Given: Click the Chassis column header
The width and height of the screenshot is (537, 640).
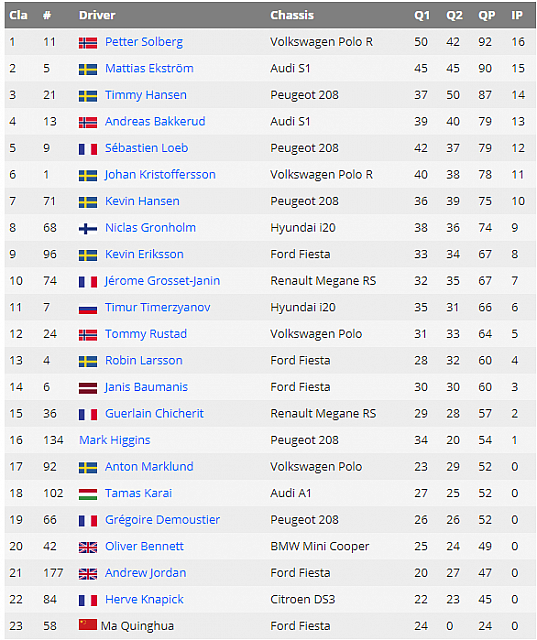Looking at the screenshot, I should point(292,15).
